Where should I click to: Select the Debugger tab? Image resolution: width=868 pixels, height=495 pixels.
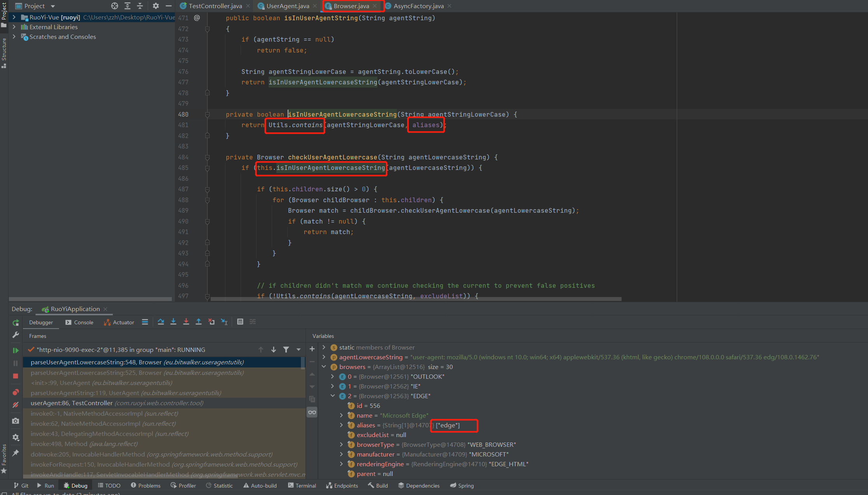[41, 322]
